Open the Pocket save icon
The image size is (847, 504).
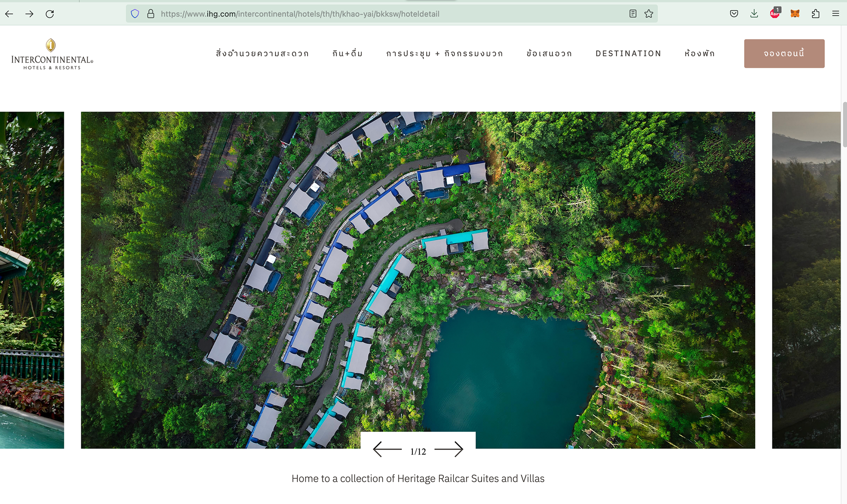(x=734, y=14)
